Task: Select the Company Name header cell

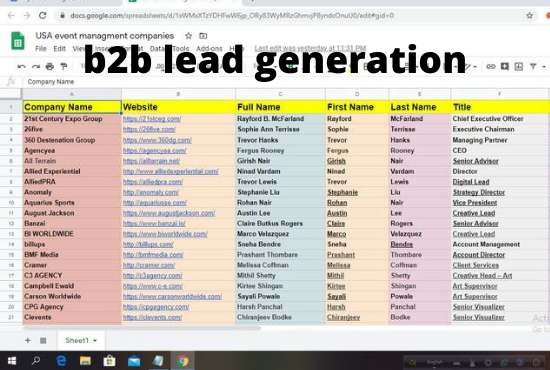Action: click(x=72, y=107)
